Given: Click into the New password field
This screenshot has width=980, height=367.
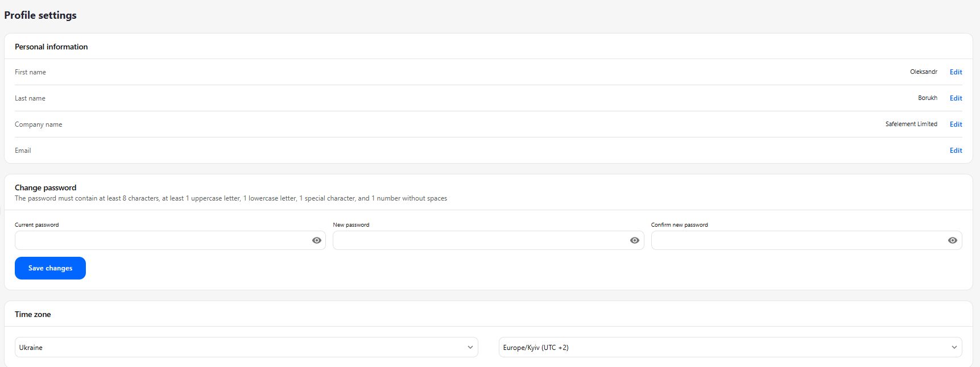Looking at the screenshot, I should tap(481, 240).
